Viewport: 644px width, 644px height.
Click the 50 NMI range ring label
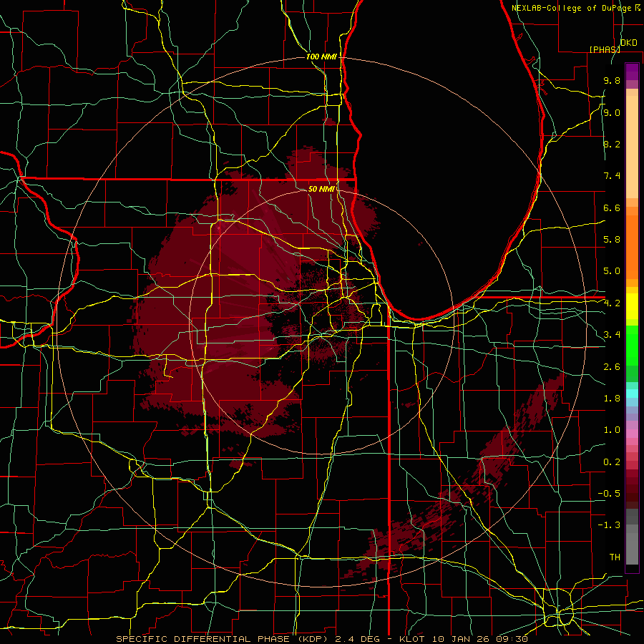[321, 189]
